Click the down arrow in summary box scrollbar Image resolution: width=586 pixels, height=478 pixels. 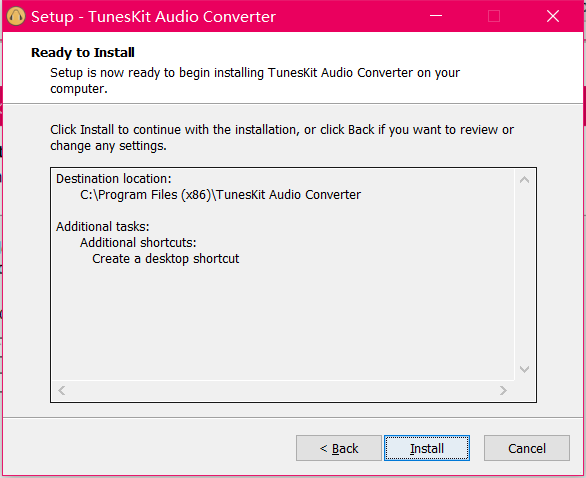pyautogui.click(x=524, y=369)
